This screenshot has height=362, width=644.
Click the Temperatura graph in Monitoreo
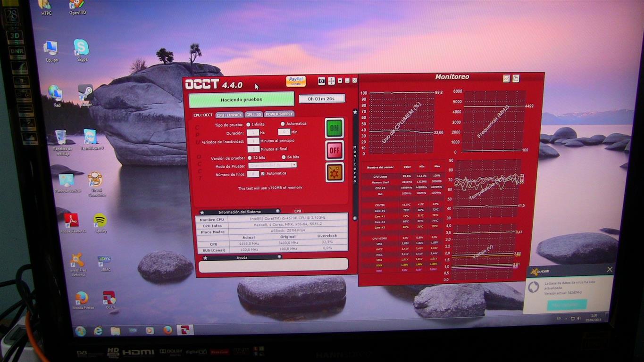(x=487, y=189)
